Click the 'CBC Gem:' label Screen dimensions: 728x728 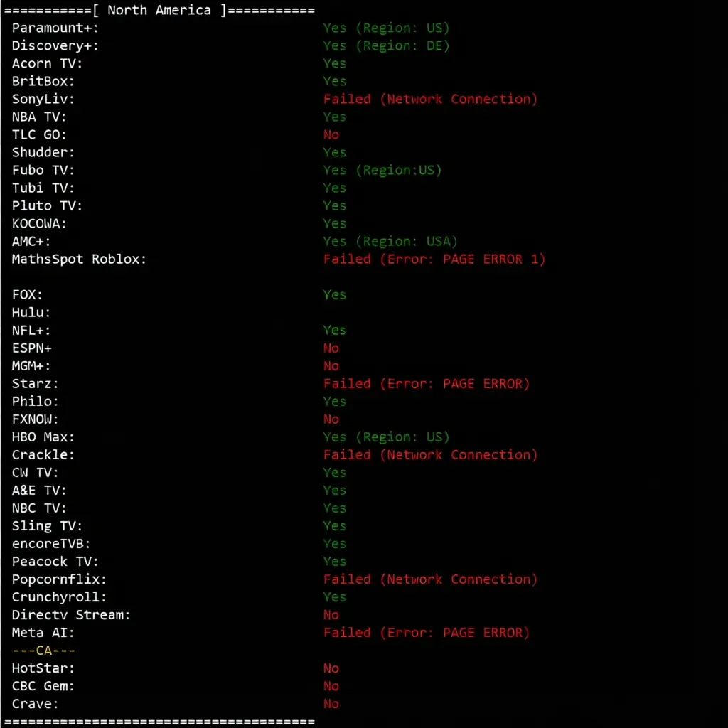(43, 686)
